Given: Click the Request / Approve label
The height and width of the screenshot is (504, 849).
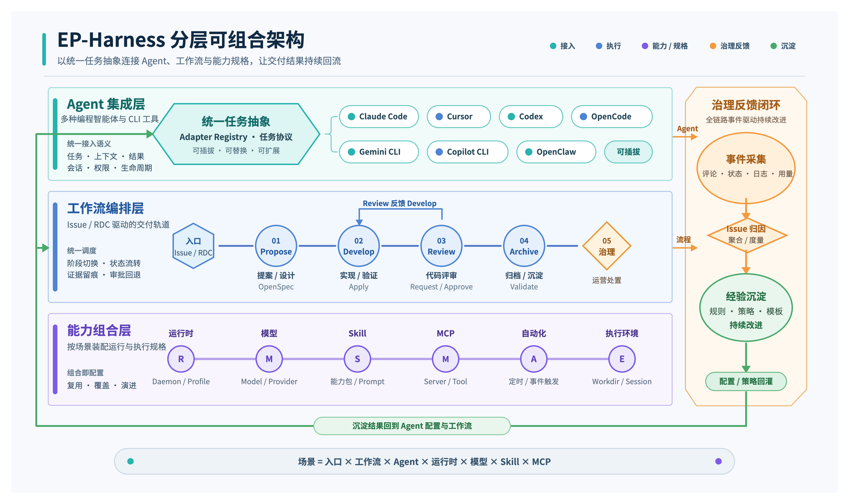Looking at the screenshot, I should 441,287.
